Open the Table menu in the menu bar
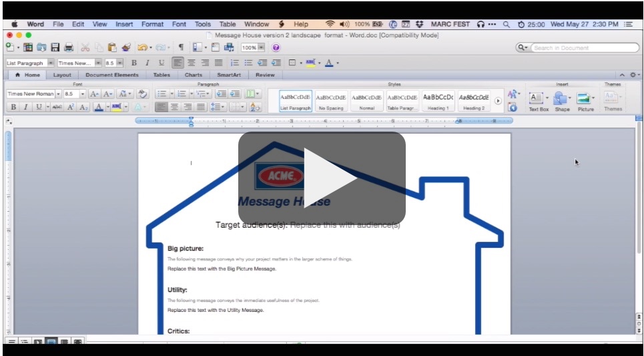Screen dimensions: 644x356 pyautogui.click(x=227, y=24)
